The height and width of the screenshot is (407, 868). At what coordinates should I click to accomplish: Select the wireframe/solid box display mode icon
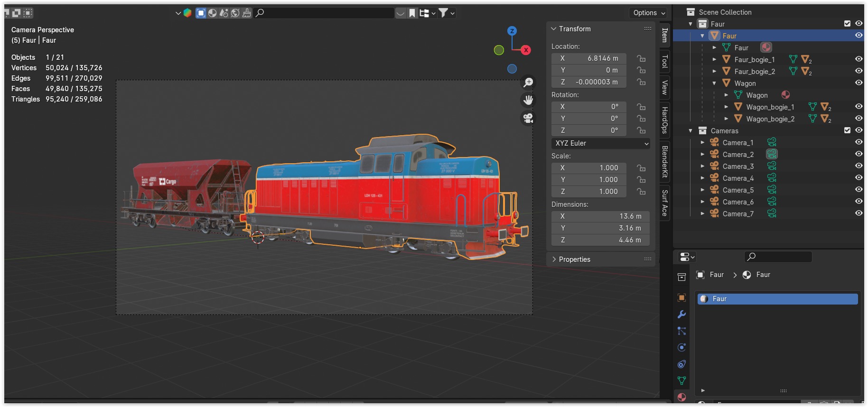[x=201, y=13]
